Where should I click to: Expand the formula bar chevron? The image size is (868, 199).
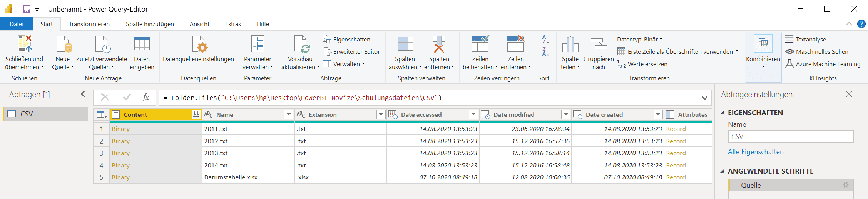pos(704,98)
